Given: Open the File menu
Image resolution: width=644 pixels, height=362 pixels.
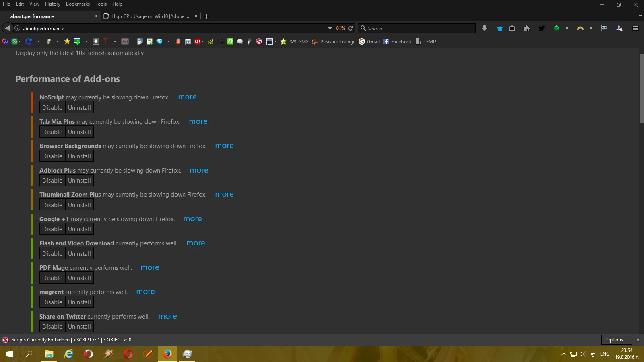Looking at the screenshot, I should pos(6,4).
